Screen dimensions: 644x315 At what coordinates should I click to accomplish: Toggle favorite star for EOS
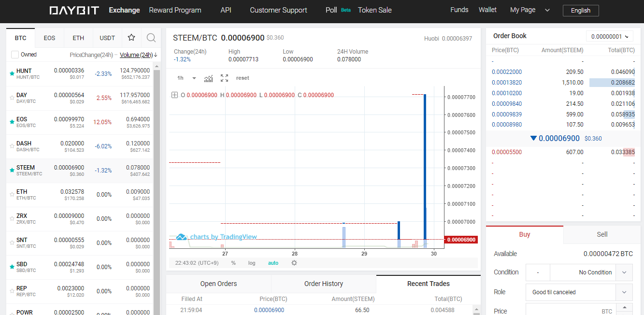click(12, 122)
